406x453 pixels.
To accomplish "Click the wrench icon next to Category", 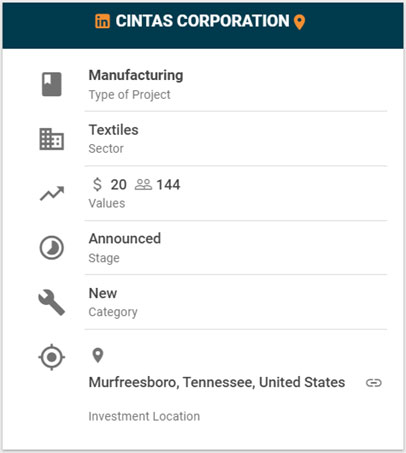I will pos(52,302).
